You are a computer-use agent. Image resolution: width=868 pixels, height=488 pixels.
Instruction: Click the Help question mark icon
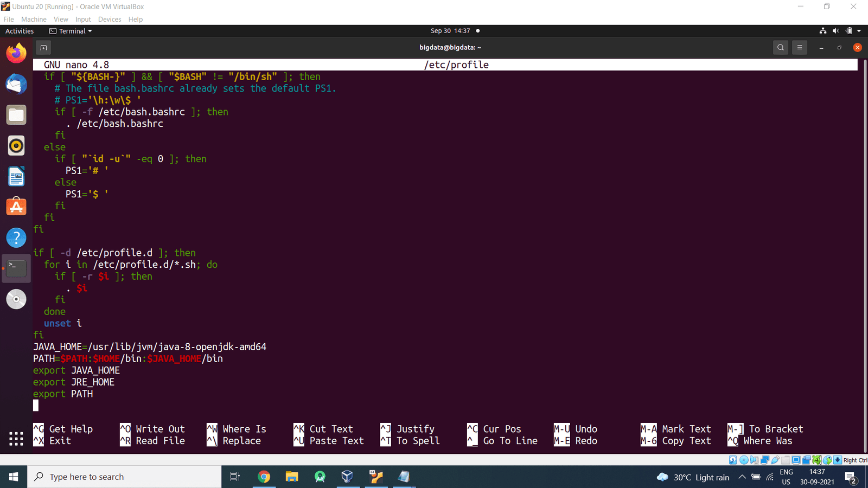pyautogui.click(x=16, y=237)
